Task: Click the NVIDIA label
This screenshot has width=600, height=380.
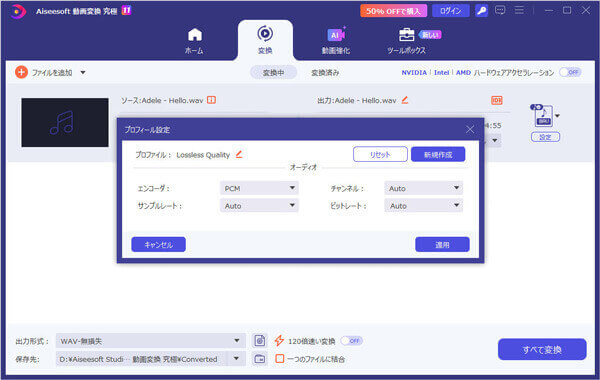Action: tap(414, 72)
